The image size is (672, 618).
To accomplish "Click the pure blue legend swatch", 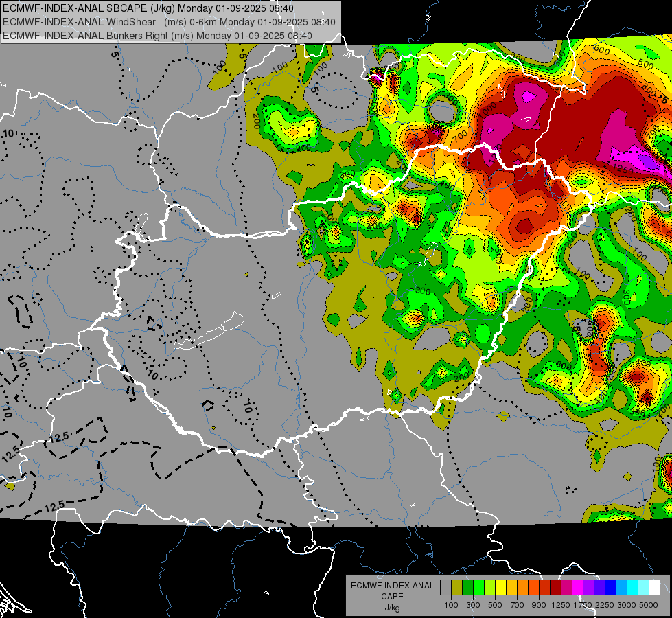I will click(x=611, y=587).
